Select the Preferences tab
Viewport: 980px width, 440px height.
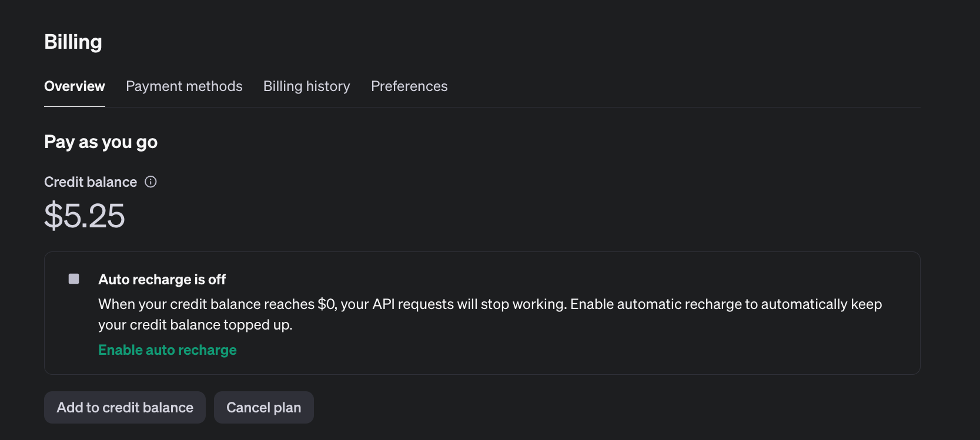[409, 86]
